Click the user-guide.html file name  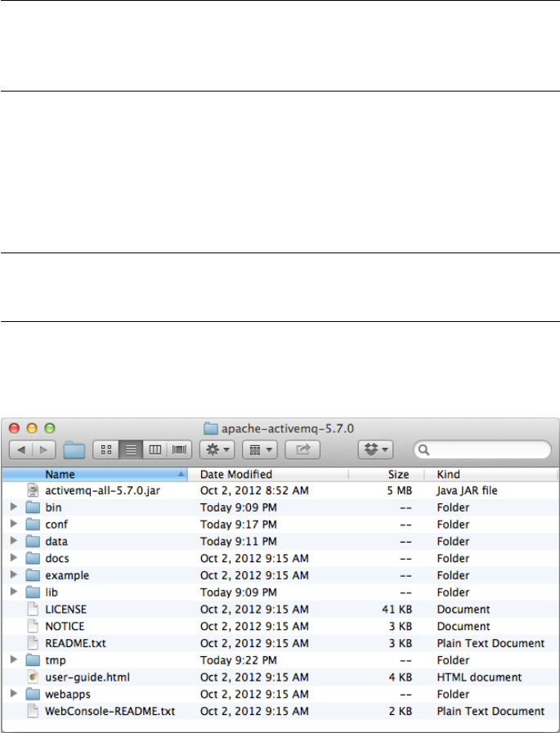coord(87,677)
